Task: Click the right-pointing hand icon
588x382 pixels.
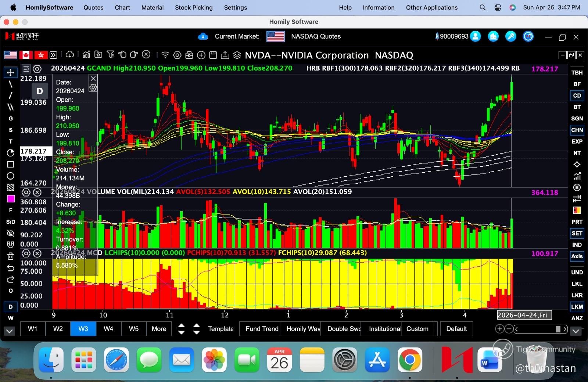Action: point(134,55)
